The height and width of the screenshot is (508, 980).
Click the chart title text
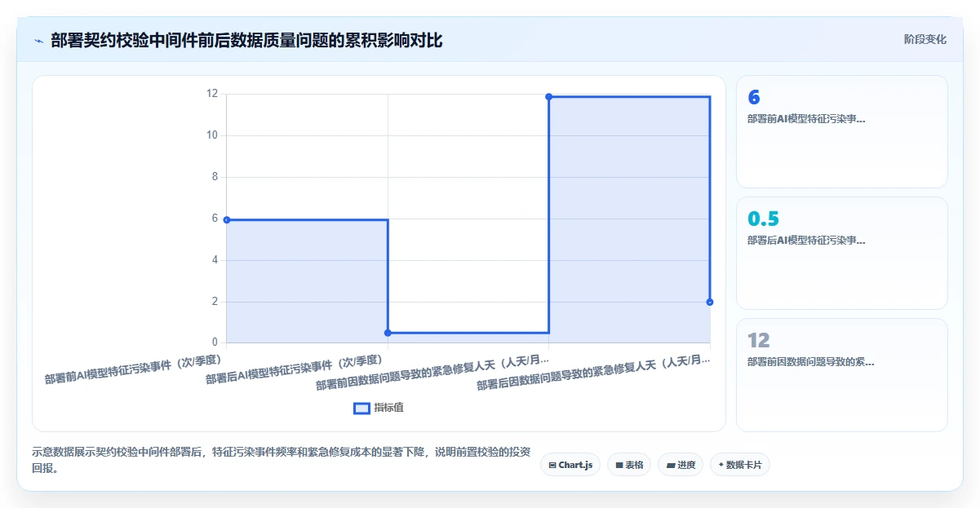[x=246, y=41]
